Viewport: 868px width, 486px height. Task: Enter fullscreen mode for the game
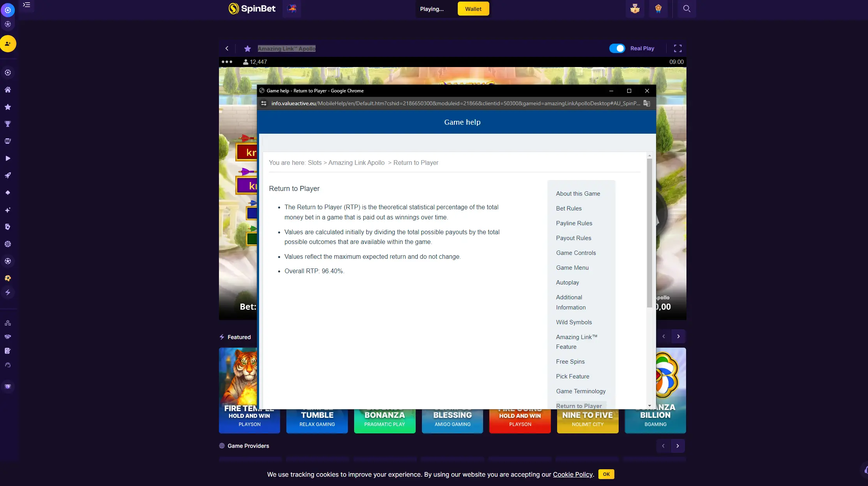point(677,48)
